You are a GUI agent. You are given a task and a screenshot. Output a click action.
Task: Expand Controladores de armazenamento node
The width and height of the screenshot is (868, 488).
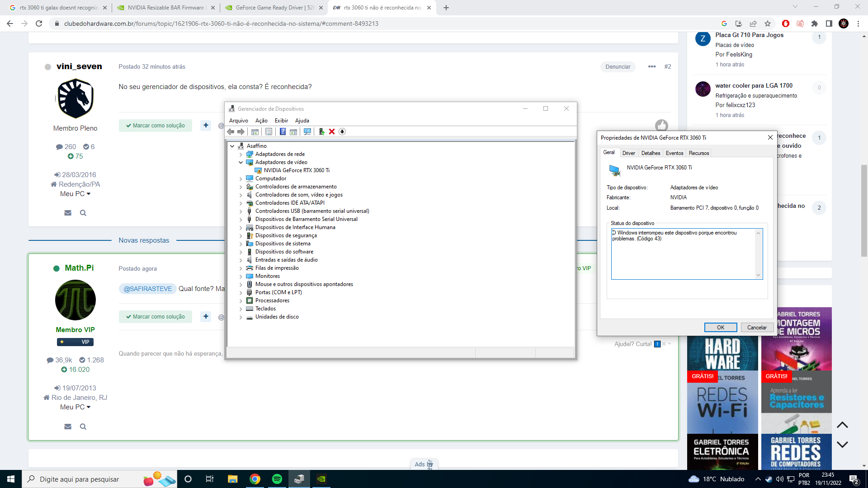[241, 187]
